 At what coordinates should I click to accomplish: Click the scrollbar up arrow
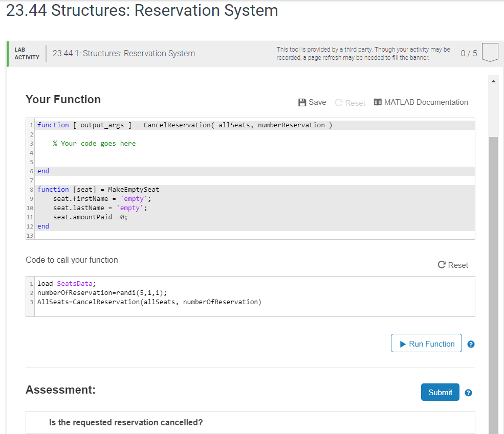493,80
